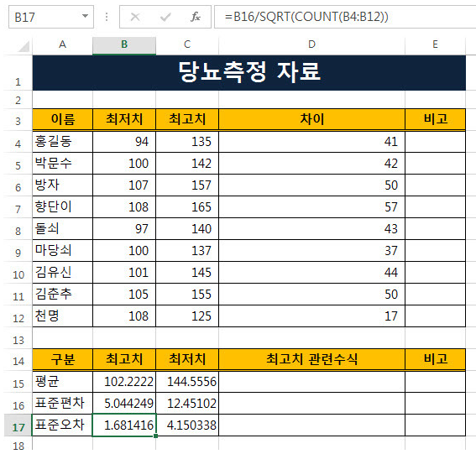Click the 비고 header cell in row 3
476x454 pixels.
[435, 119]
